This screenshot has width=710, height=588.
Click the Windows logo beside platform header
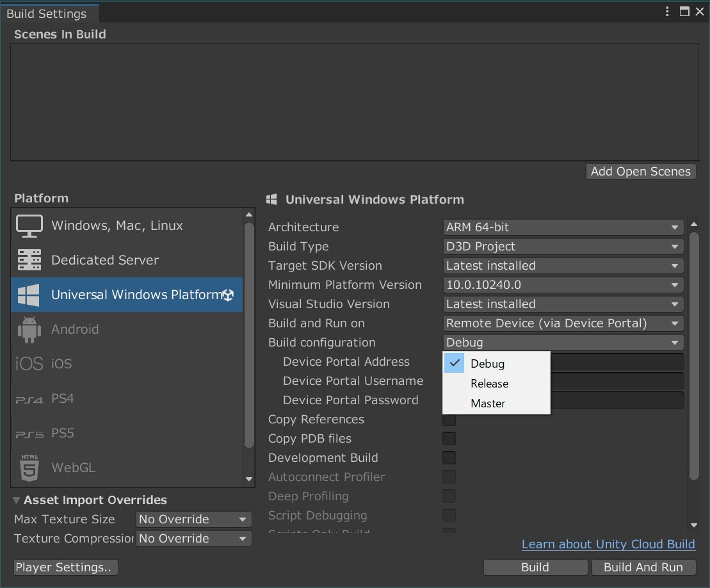[271, 199]
